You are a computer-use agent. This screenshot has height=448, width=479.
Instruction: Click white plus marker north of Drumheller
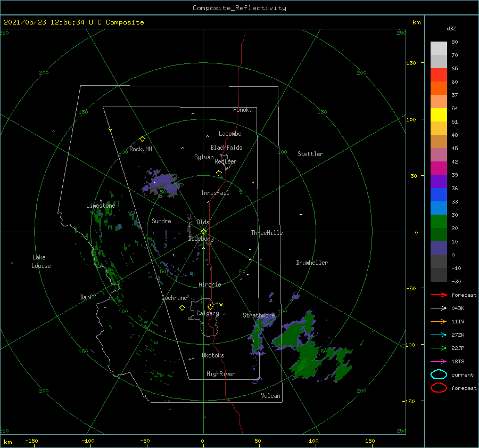pos(301,214)
